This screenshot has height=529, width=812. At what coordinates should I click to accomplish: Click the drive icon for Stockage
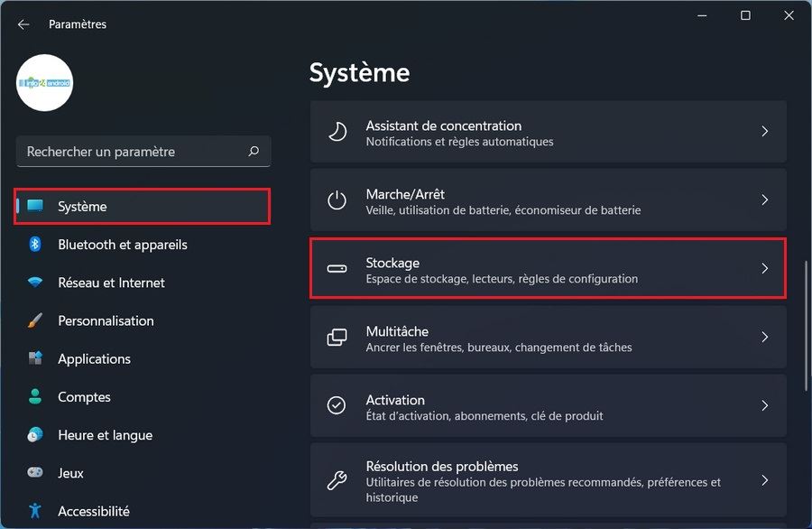pyautogui.click(x=337, y=268)
